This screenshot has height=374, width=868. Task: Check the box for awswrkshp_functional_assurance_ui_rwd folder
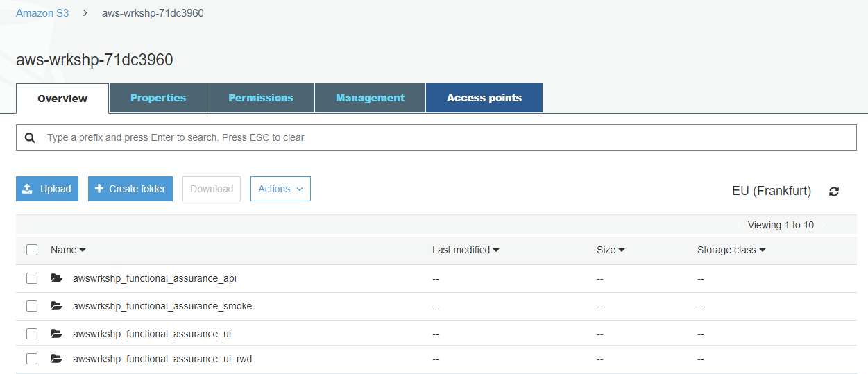[32, 359]
